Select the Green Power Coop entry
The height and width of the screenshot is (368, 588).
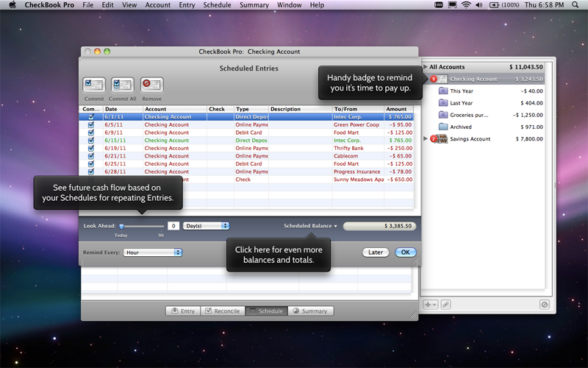pos(246,124)
